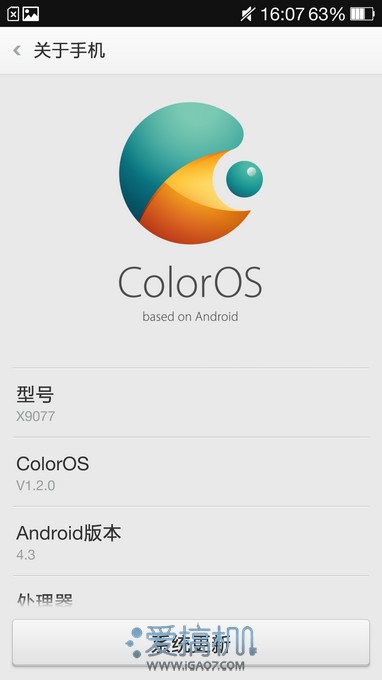
Task: Tap the ColorOS circular logo
Action: click(x=191, y=173)
